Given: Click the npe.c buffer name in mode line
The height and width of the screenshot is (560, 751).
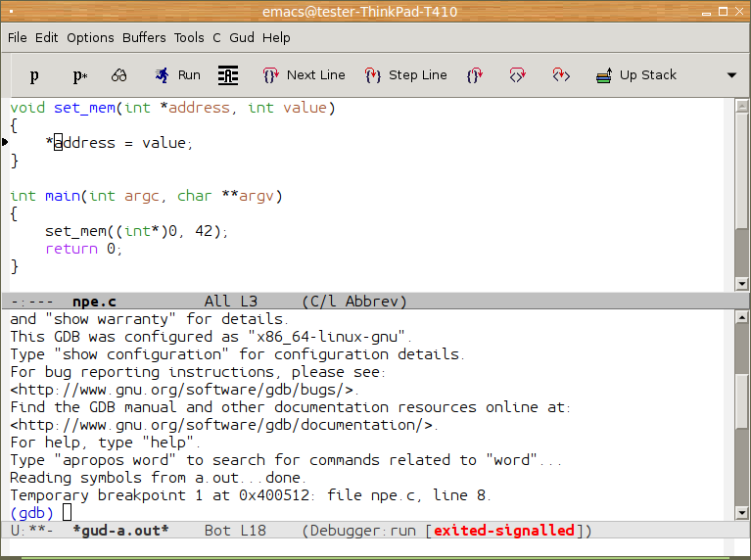Looking at the screenshot, I should pos(94,302).
